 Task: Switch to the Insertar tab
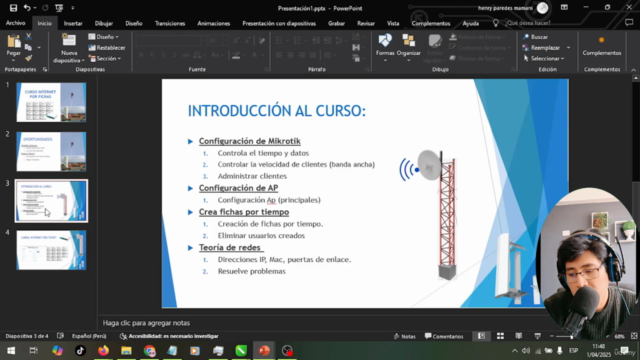coord(73,23)
